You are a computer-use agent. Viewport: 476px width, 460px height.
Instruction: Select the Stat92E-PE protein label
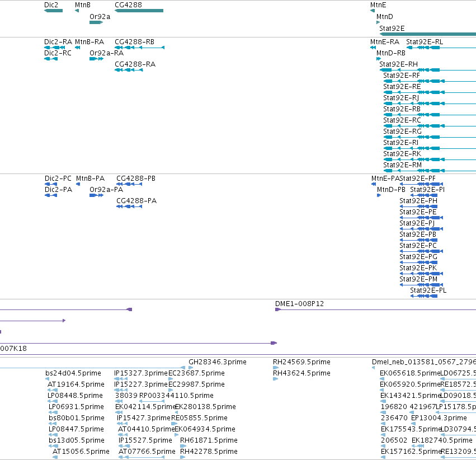pyautogui.click(x=418, y=212)
